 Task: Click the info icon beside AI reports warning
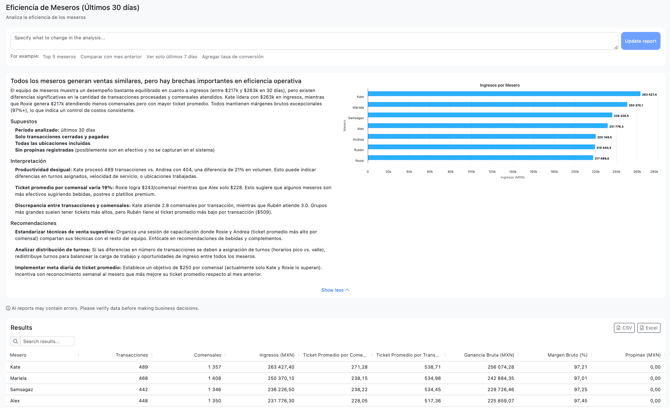coord(9,308)
